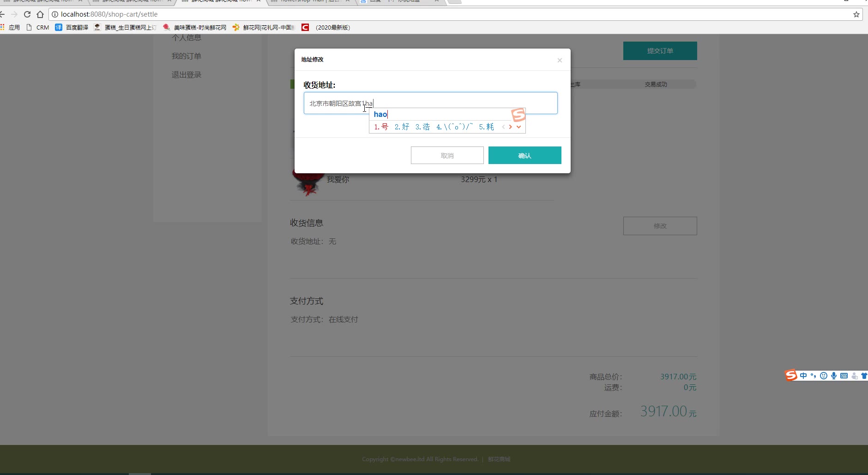Screen dimensions: 868x475
Task: Click the address bar URL localhost:8080/shop-cart/settle
Action: (109, 14)
